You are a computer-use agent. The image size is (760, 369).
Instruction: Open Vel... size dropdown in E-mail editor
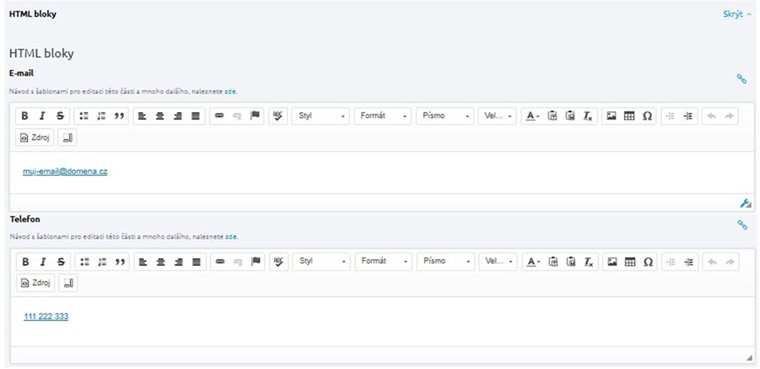coord(497,116)
